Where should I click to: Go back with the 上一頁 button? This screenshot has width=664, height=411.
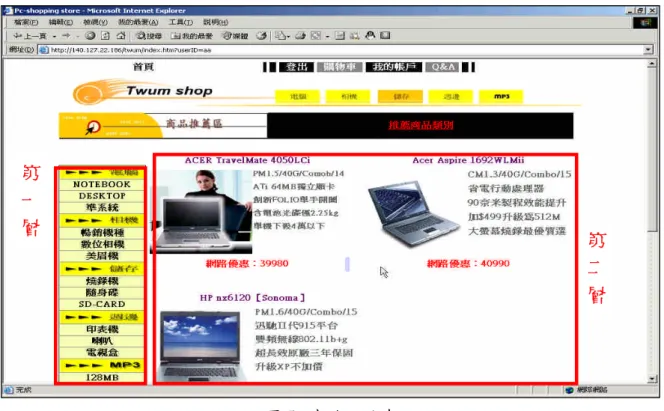coord(30,36)
